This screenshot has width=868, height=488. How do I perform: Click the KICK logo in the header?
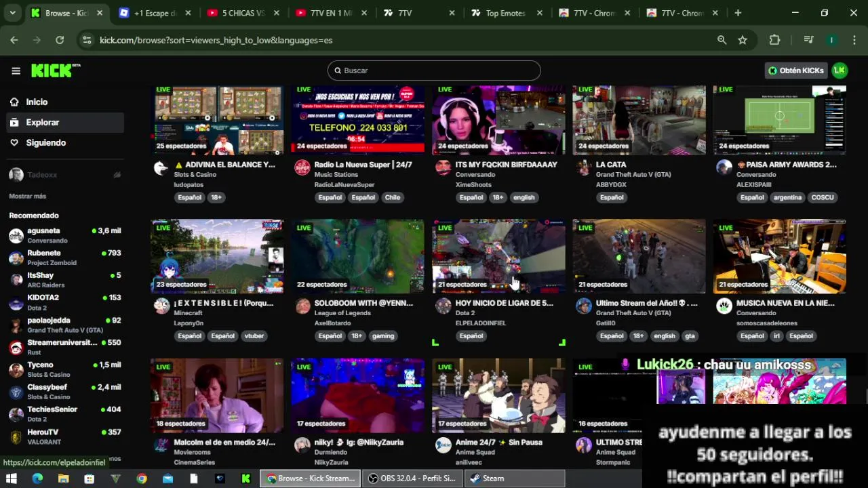56,70
